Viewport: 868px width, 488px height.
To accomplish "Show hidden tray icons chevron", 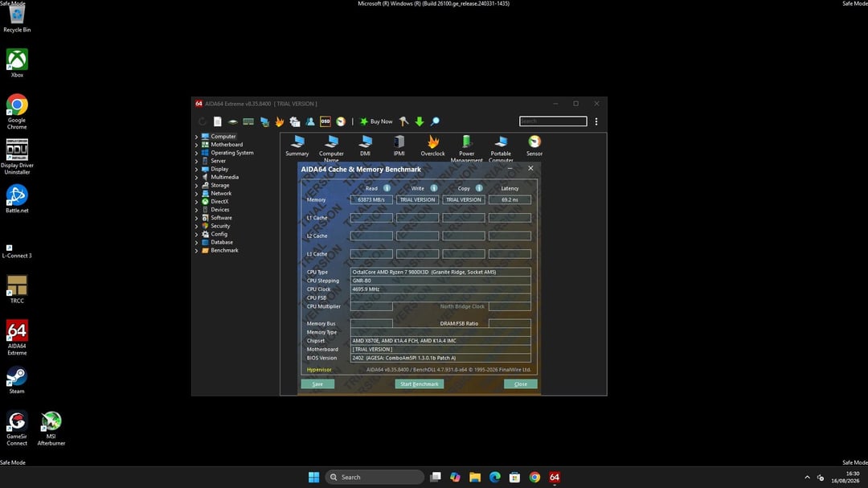I will 807,477.
